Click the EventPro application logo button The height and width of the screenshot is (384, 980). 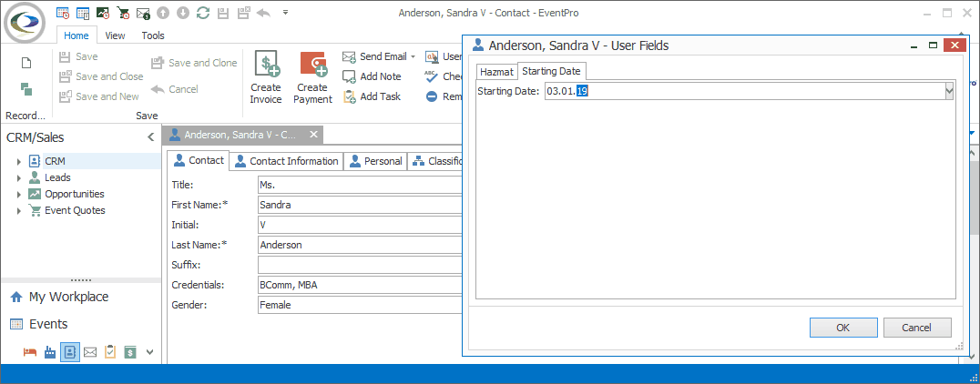click(24, 22)
